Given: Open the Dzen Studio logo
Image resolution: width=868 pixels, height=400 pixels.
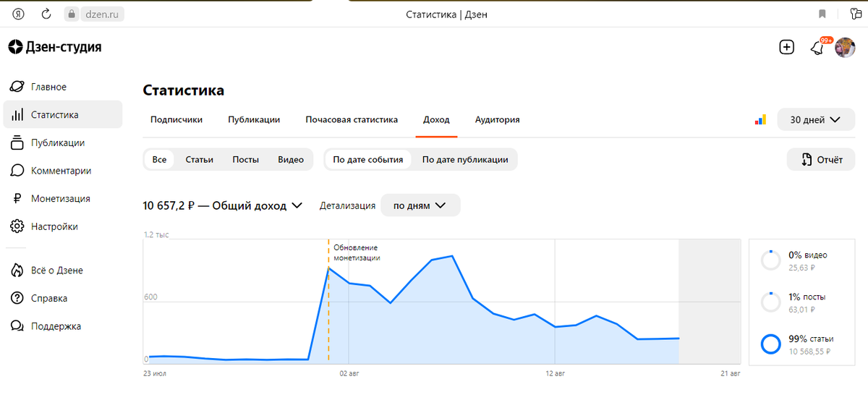Looking at the screenshot, I should point(55,48).
